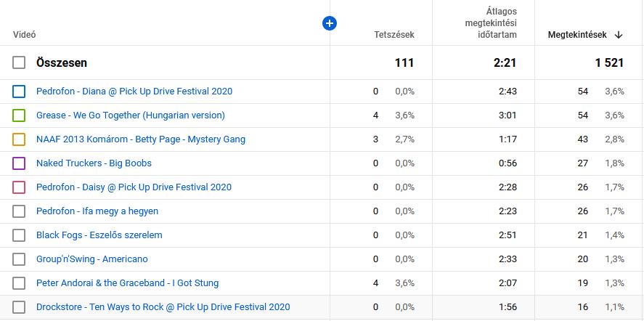Enable the purple Naked Truckers checkbox
Screen dimensions: 644x321
tap(19, 163)
